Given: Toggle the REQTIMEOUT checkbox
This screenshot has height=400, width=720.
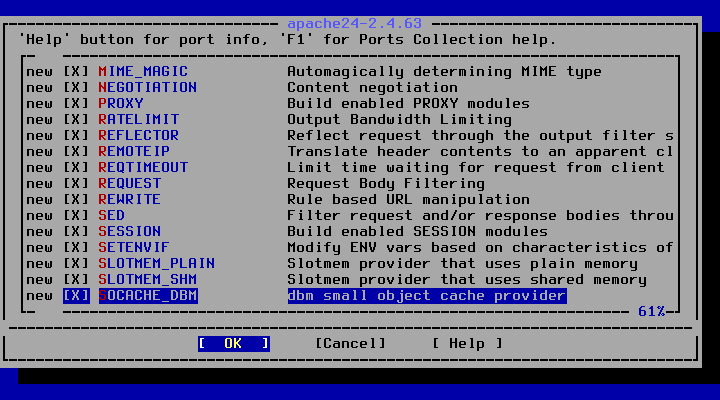Looking at the screenshot, I should click(x=76, y=168).
